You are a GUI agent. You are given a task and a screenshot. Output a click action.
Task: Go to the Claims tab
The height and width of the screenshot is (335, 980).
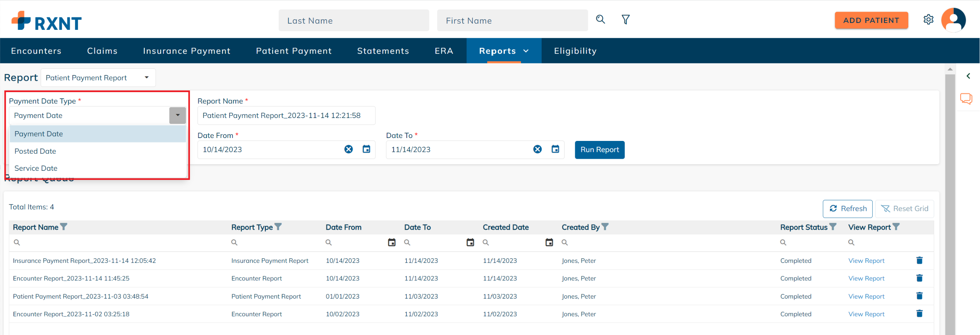coord(102,51)
